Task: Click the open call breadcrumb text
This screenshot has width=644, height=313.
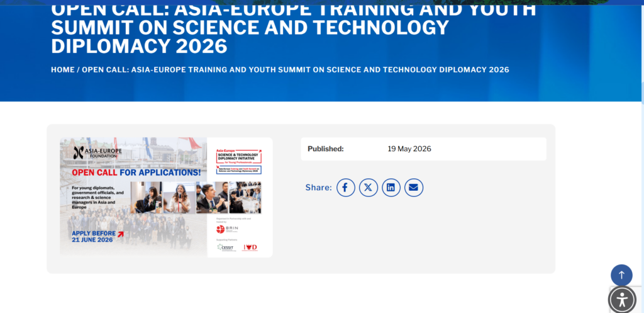Action: pyautogui.click(x=296, y=70)
